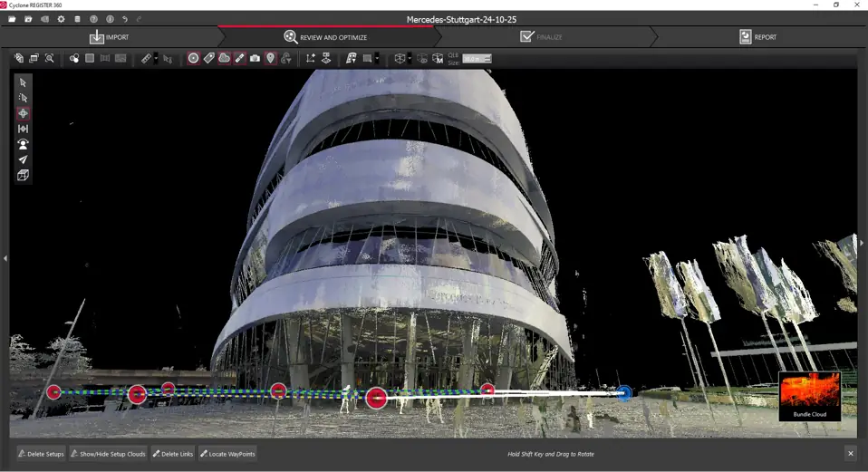
Task: Select the blue setup marker
Action: click(624, 393)
